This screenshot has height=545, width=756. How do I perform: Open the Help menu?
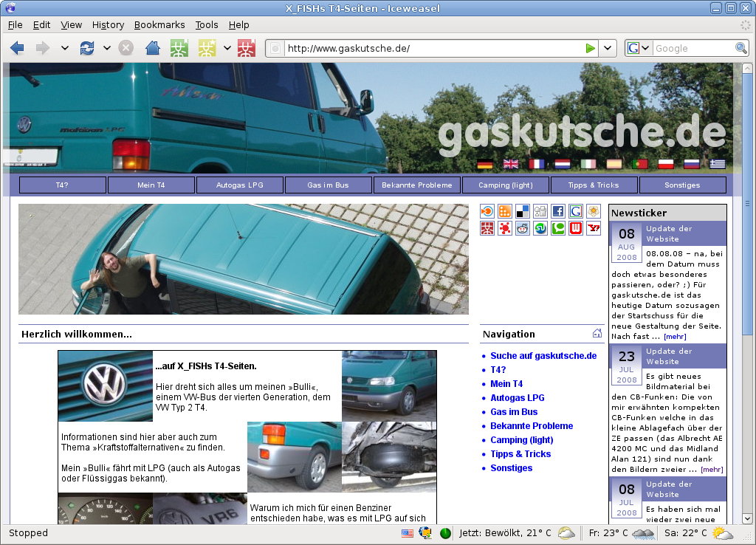pos(238,24)
